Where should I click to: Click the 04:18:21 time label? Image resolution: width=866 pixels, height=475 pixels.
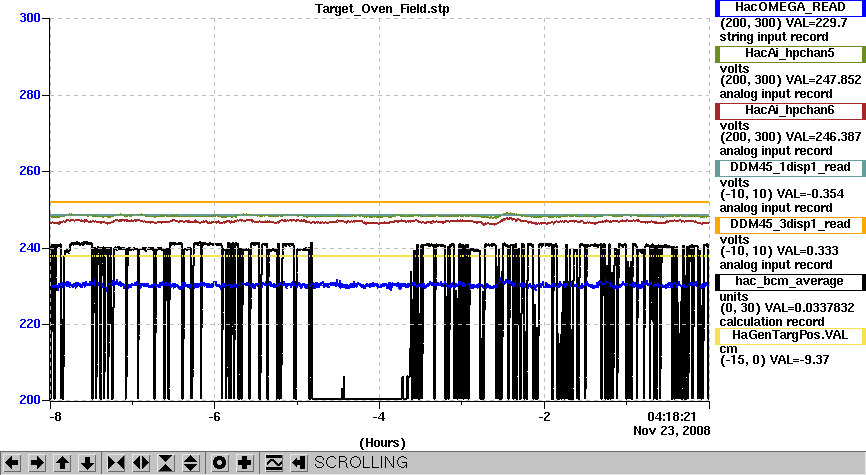pos(672,416)
